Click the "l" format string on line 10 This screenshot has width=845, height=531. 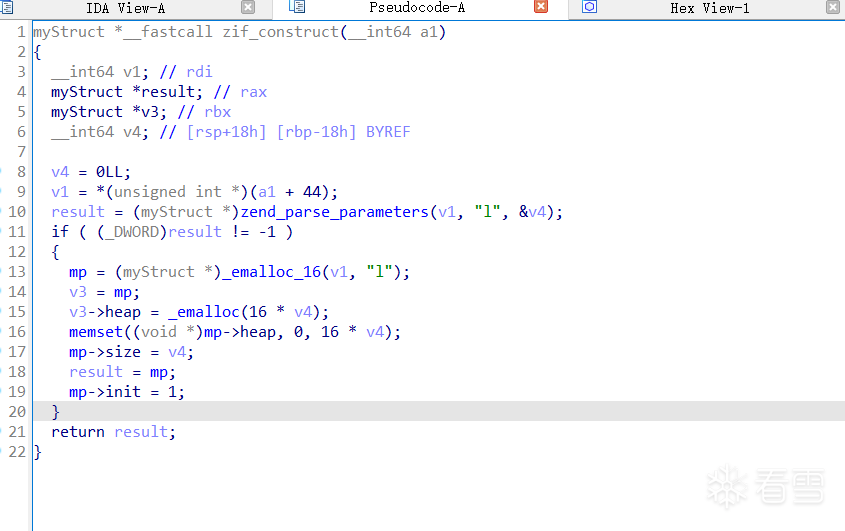coord(487,212)
